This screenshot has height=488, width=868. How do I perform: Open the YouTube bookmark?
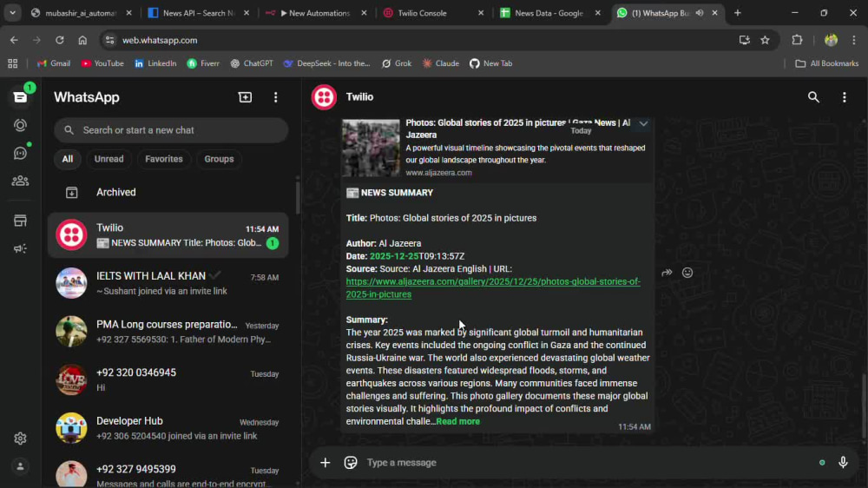[x=102, y=63]
